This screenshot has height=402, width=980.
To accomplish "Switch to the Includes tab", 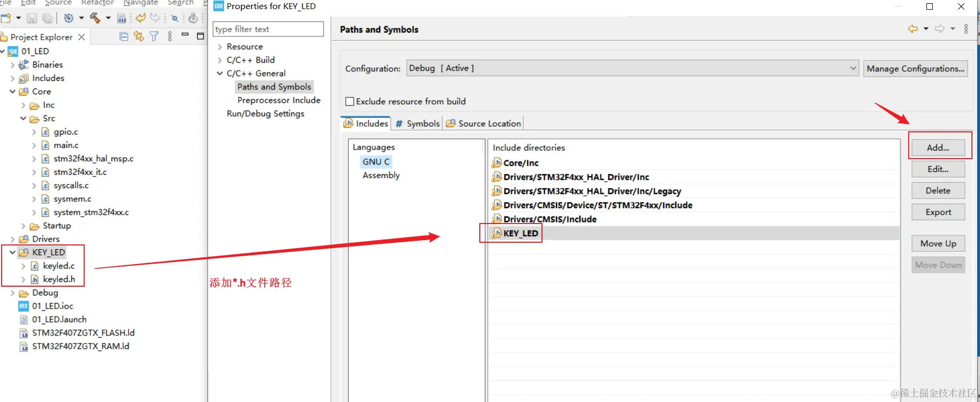I will 366,123.
